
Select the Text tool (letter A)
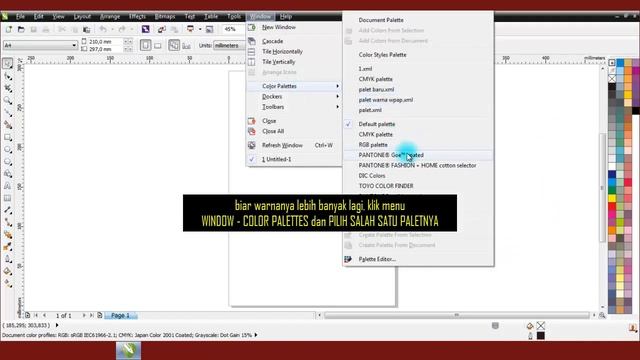pos(8,186)
